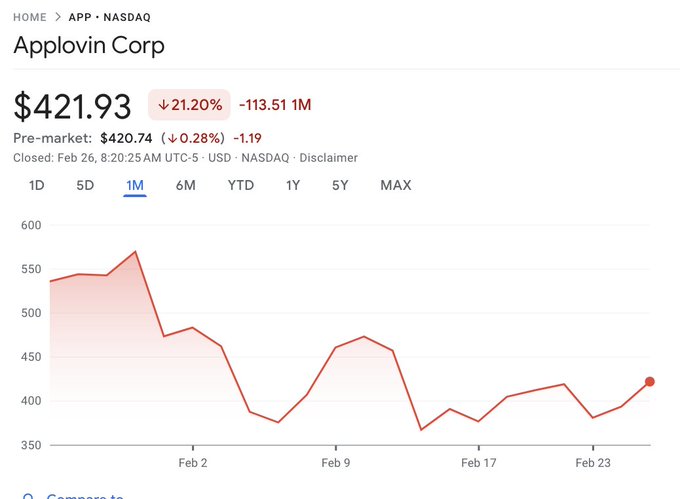Go to the HOME breadcrumb link

tap(29, 18)
